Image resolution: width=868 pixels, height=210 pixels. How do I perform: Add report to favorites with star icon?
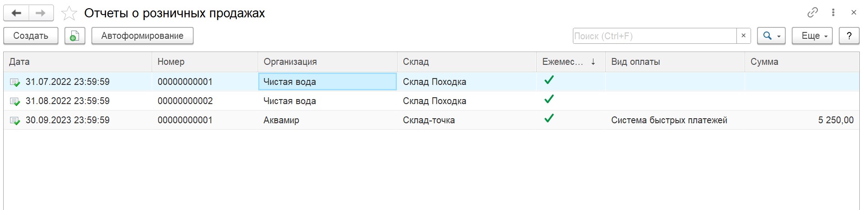pyautogui.click(x=69, y=13)
